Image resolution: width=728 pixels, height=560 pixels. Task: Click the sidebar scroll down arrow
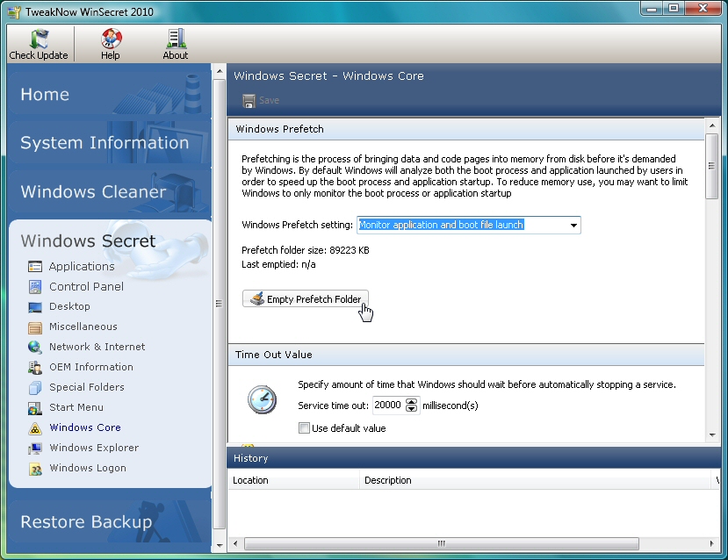(x=220, y=546)
